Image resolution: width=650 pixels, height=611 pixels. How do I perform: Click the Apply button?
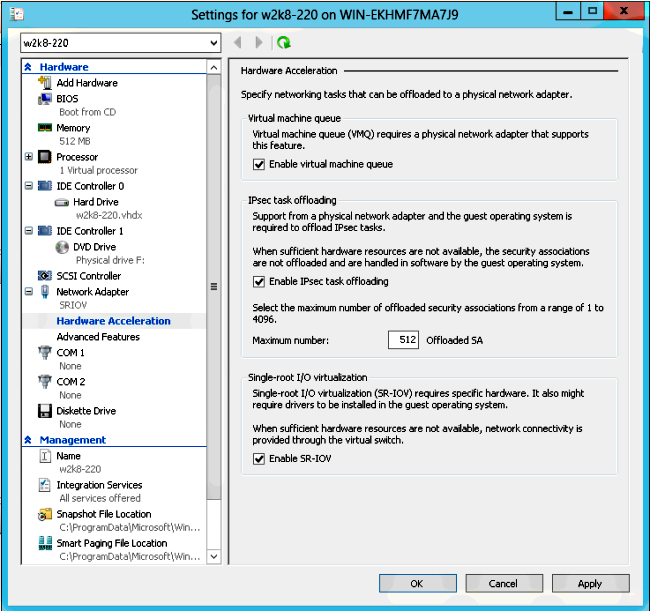(x=590, y=583)
